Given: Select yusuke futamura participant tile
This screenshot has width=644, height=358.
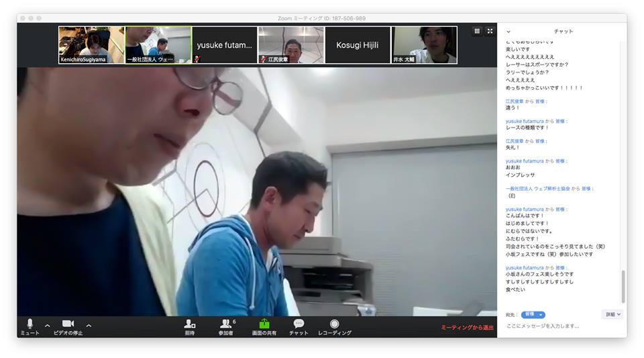Looking at the screenshot, I should tap(225, 45).
